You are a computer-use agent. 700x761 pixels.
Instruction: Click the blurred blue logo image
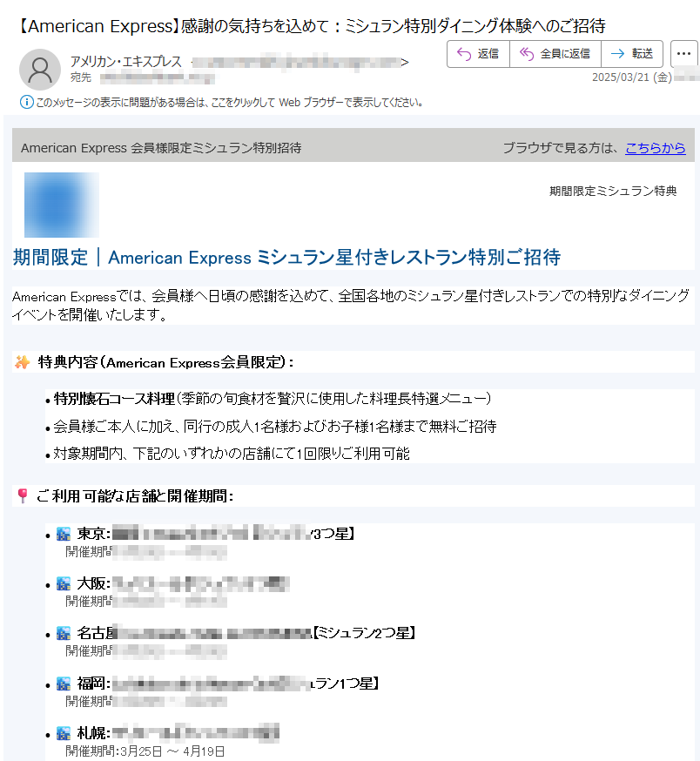coord(62,205)
